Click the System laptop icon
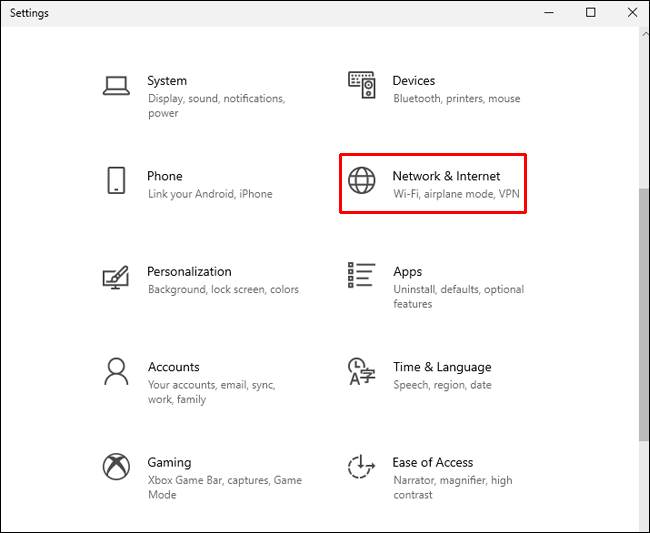 tap(117, 86)
